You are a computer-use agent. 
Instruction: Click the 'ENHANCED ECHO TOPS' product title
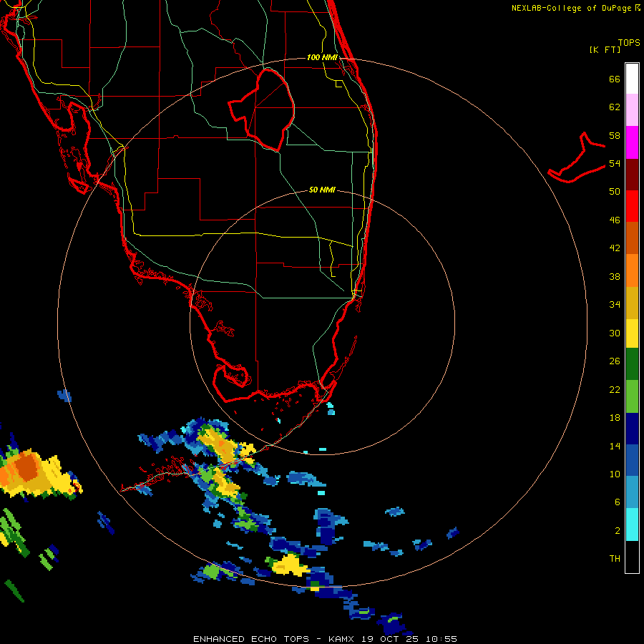pos(251,639)
